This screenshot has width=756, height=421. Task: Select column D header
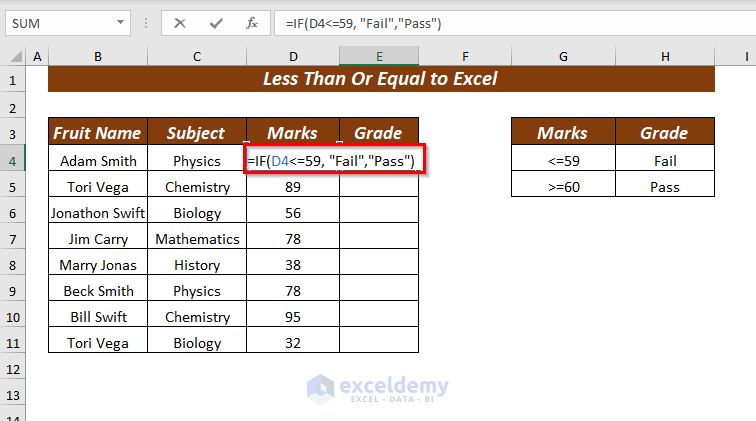pyautogui.click(x=293, y=56)
